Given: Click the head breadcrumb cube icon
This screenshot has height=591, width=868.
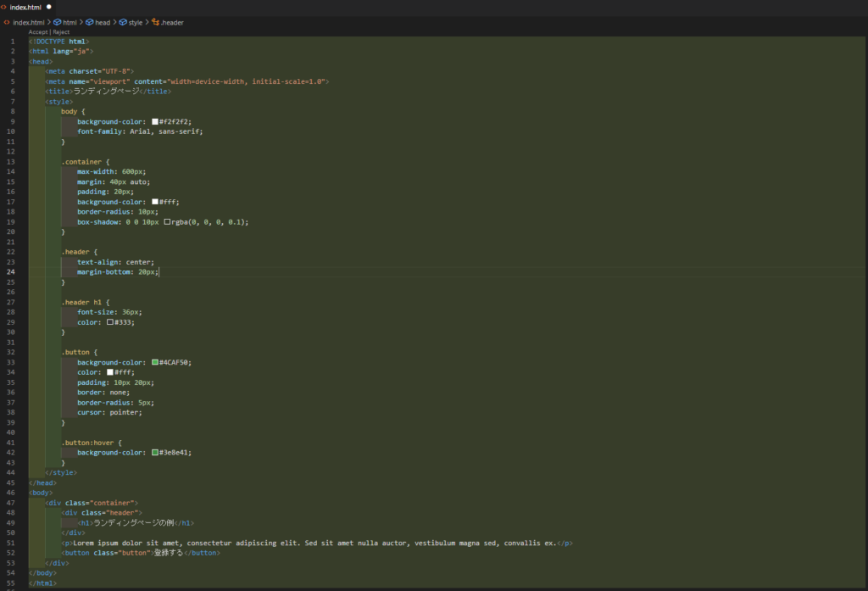Looking at the screenshot, I should tap(89, 22).
